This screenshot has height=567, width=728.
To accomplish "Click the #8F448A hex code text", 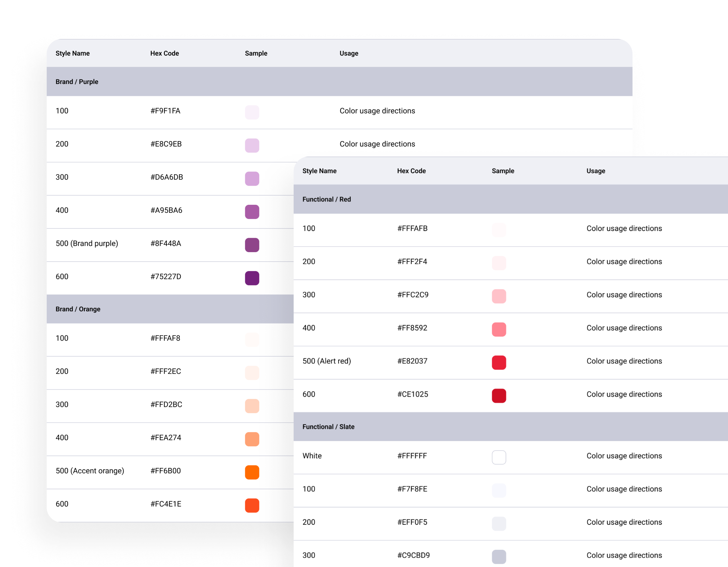I will 166,243.
